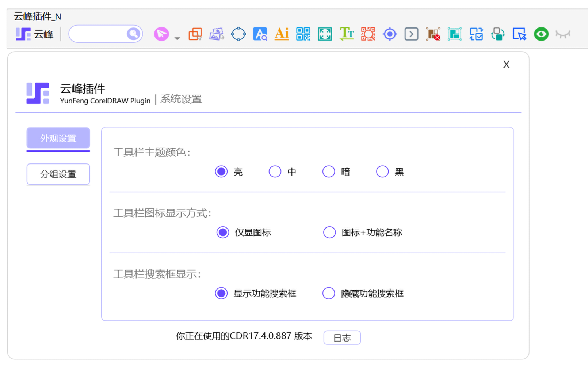Viewport: 588px width, 366px height.
Task: Choose 图标+功能名称 display mode
Action: (329, 232)
